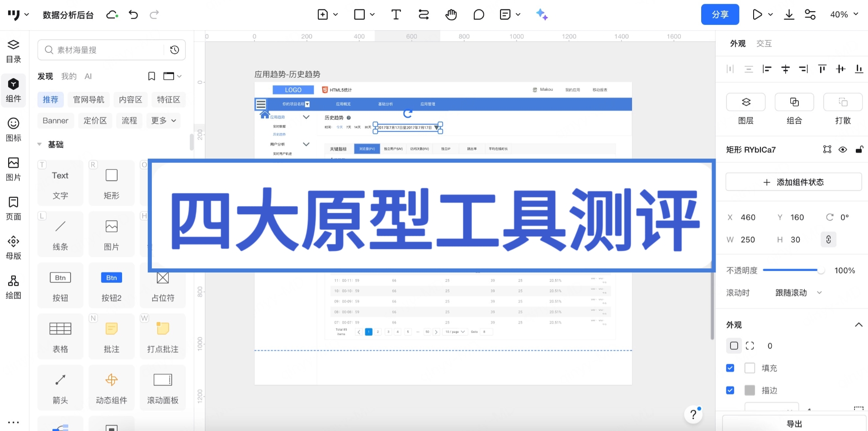Open the 40% zoom dropdown
This screenshot has width=868, height=431.
tap(844, 14)
